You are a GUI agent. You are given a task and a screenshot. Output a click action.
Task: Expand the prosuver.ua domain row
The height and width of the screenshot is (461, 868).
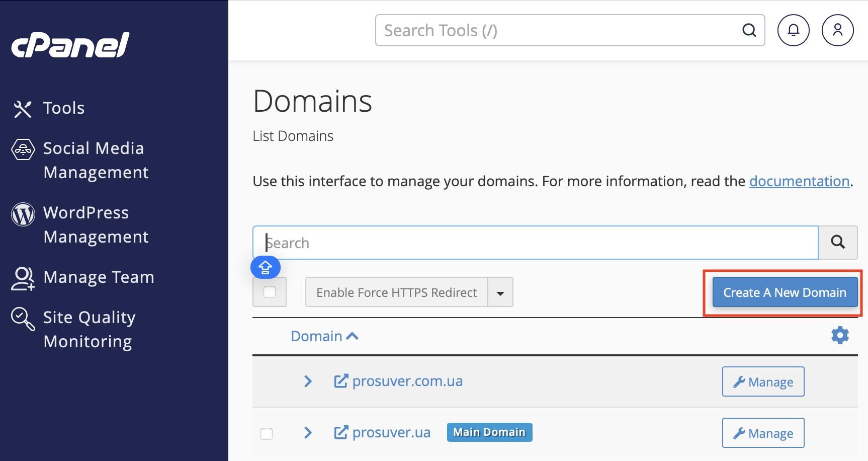[x=308, y=433]
